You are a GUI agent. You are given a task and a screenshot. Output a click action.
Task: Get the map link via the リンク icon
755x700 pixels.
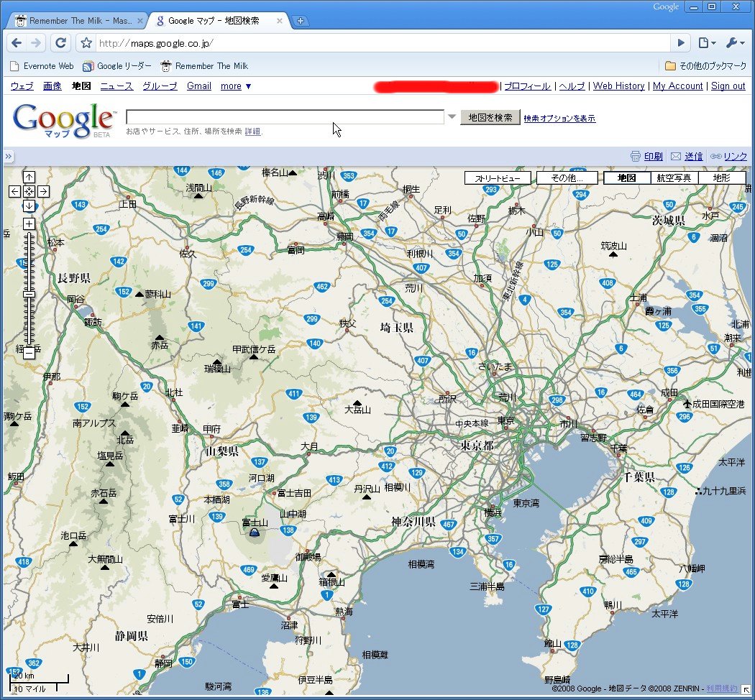point(716,157)
